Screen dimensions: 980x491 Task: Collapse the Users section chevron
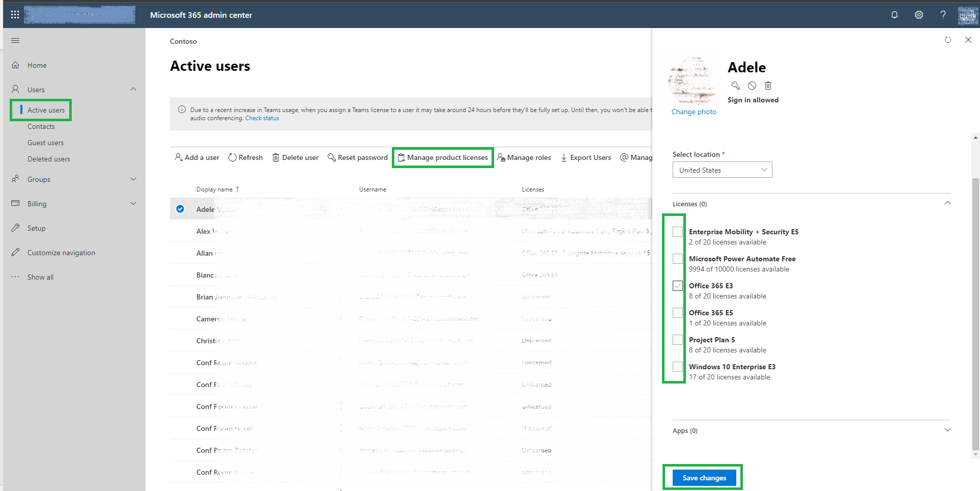133,89
